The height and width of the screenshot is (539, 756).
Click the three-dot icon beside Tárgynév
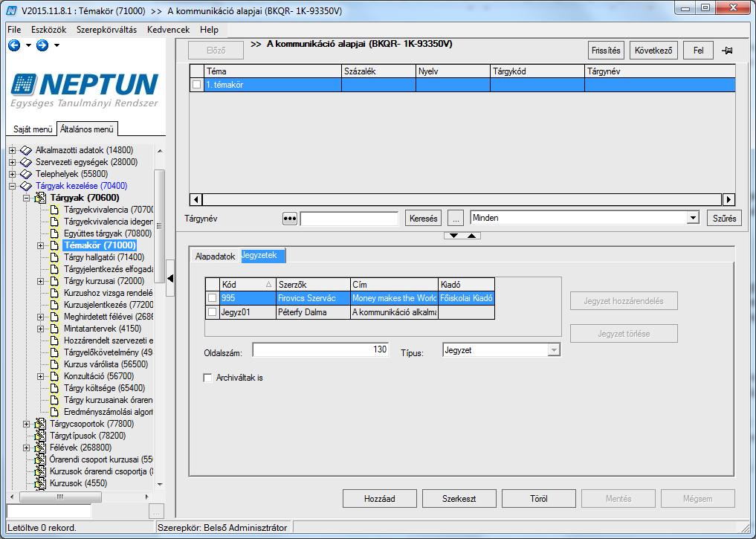pyautogui.click(x=289, y=219)
